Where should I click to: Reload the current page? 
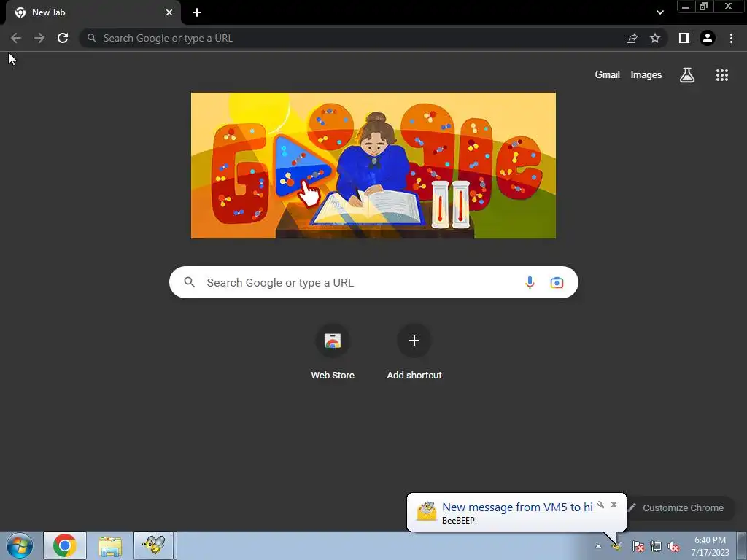[x=63, y=38]
